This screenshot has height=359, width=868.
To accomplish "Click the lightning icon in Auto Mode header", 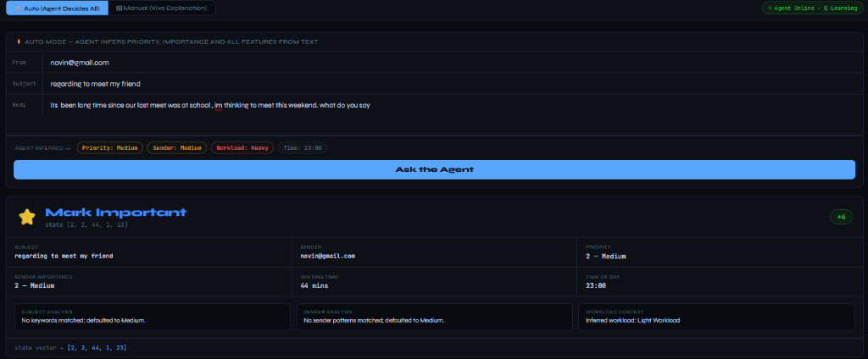I will pyautogui.click(x=19, y=41).
